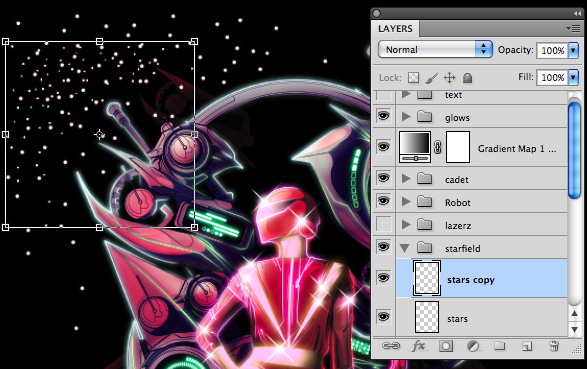This screenshot has width=587, height=369.
Task: Click the Gradient Map mask link icon
Action: click(x=437, y=147)
